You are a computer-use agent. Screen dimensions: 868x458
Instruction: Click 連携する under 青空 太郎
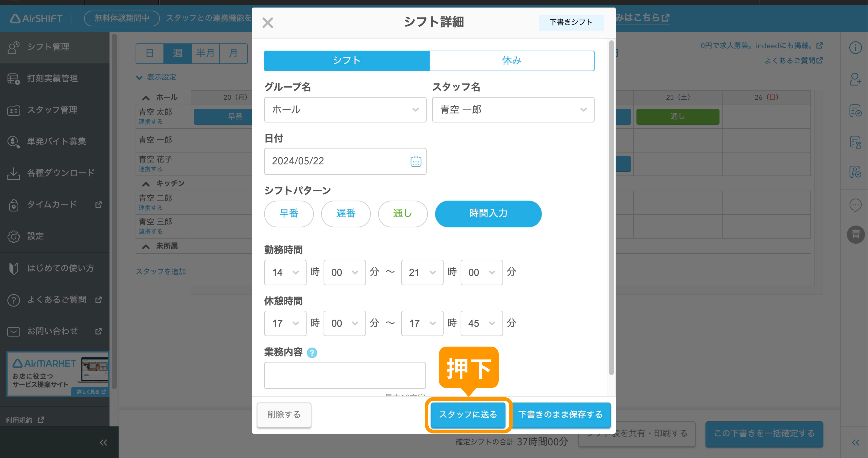151,122
